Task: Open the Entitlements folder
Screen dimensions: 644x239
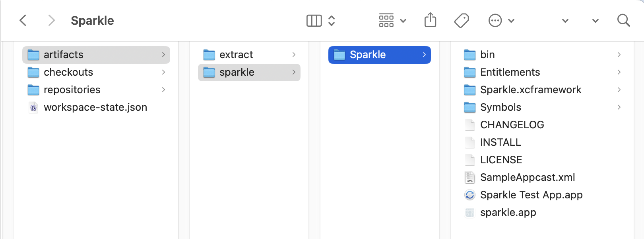Action: click(x=510, y=72)
